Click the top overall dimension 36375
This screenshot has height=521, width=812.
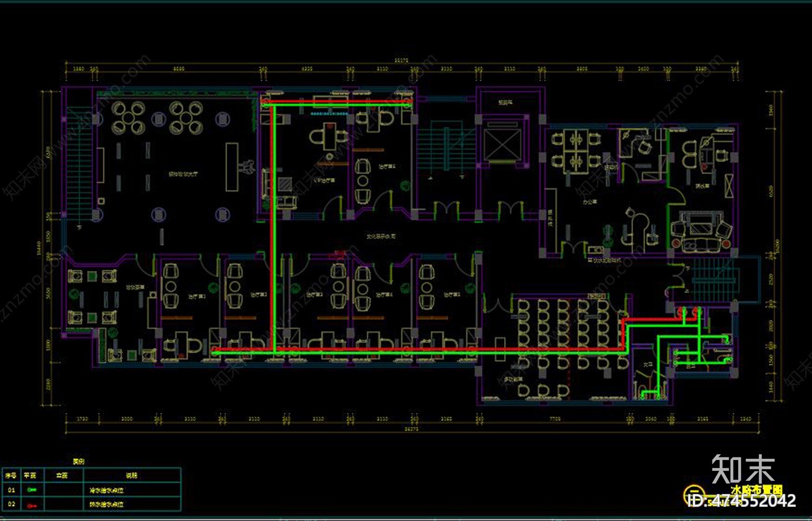pos(401,60)
